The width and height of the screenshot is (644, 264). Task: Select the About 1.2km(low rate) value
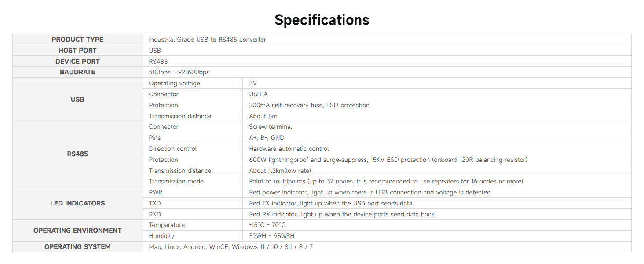pyautogui.click(x=280, y=171)
